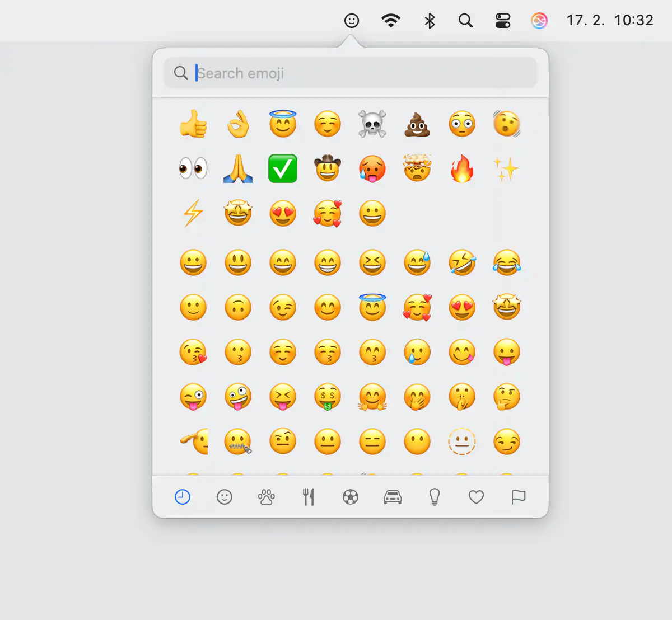This screenshot has width=672, height=620.
Task: Choose the money-mouth face emoji
Action: pyautogui.click(x=328, y=397)
